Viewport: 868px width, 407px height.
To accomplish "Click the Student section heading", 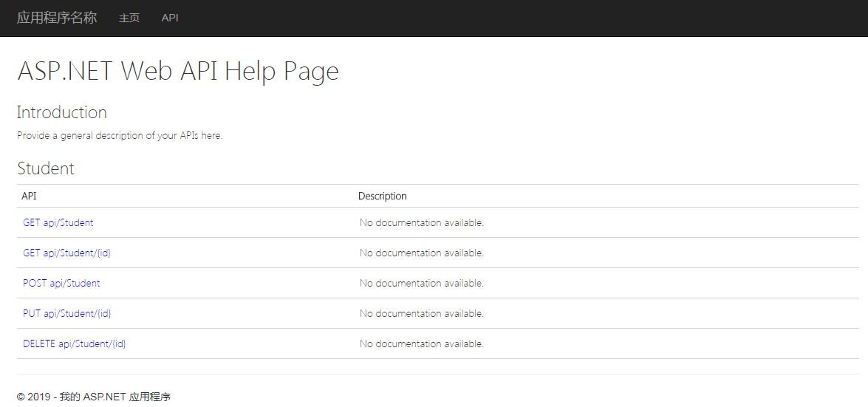I will coord(46,168).
